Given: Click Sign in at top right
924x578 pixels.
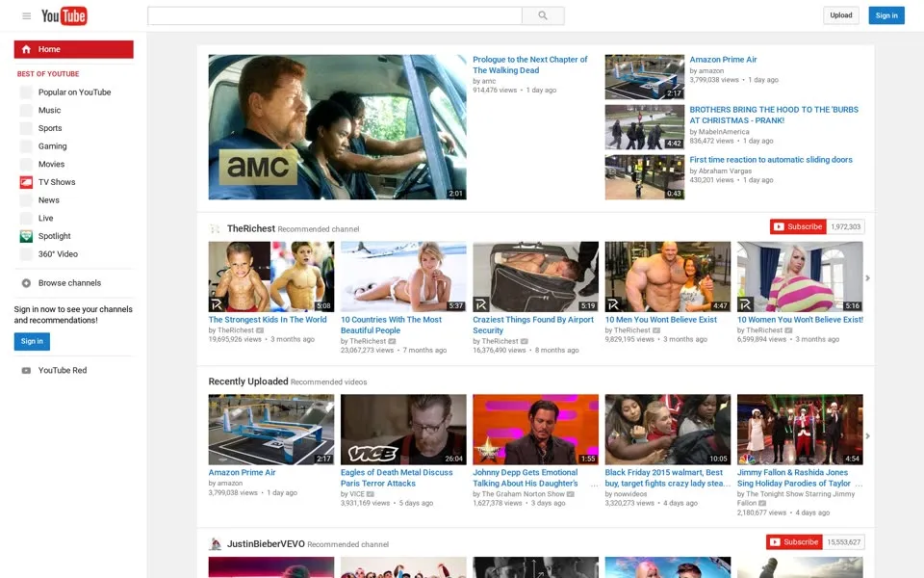Looking at the screenshot, I should coord(886,15).
